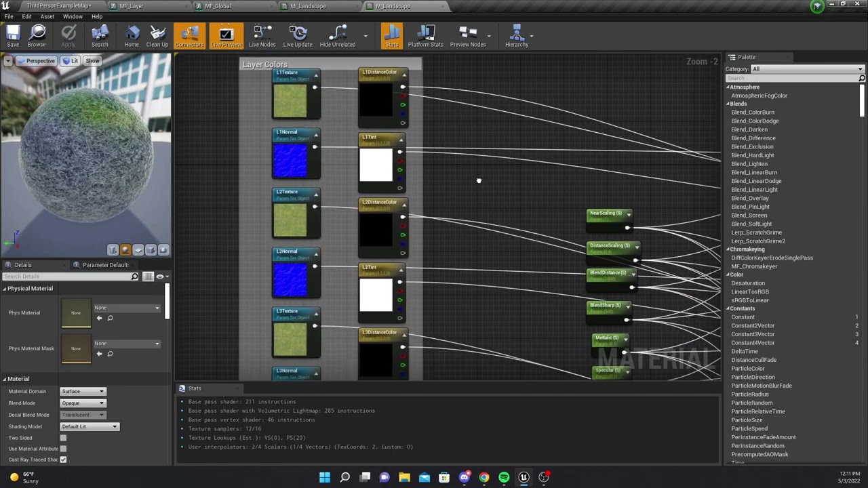Image resolution: width=868 pixels, height=488 pixels.
Task: Use selected asset arrow for Phys Material
Action: coord(100,318)
